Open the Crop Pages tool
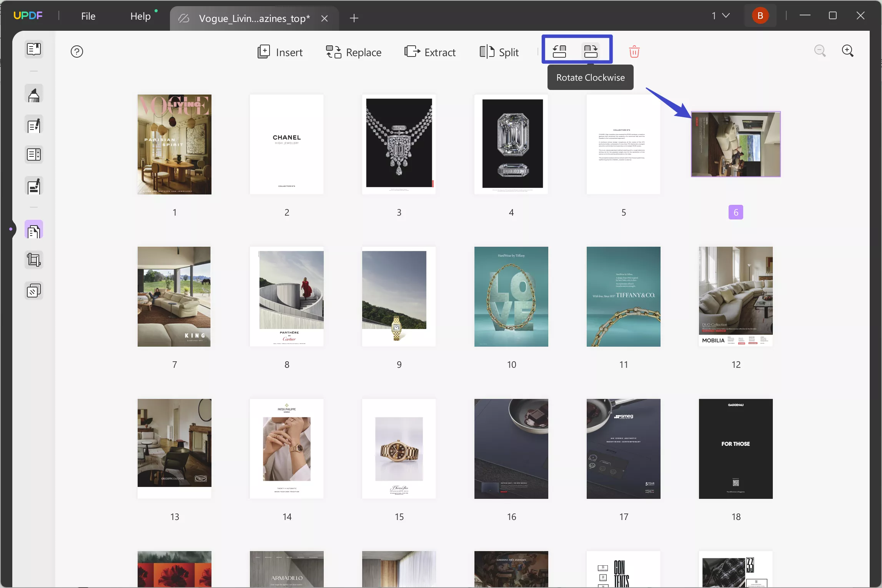Screen dimensions: 882x588 [34, 260]
